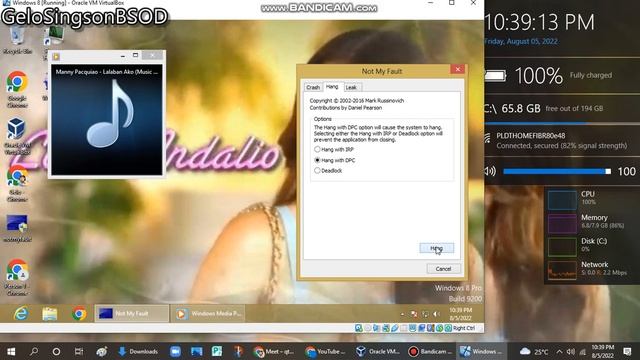
Task: Switch to the Hang tab in Not My Fault
Action: click(x=332, y=87)
